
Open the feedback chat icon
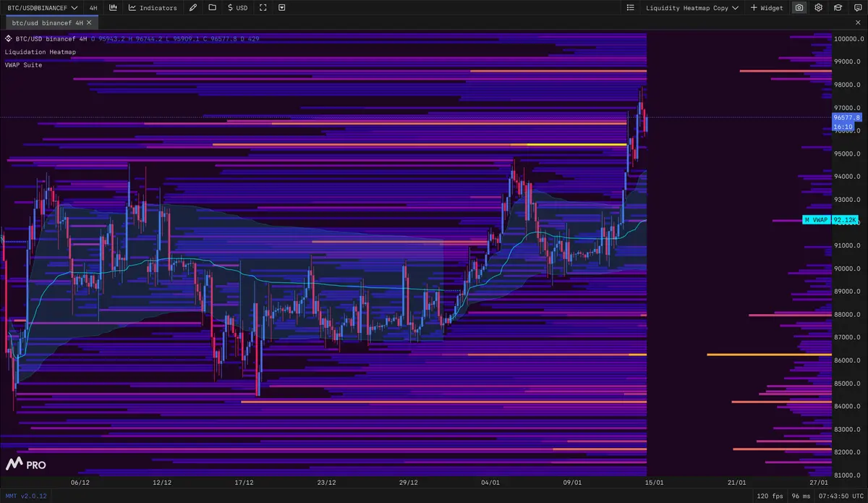pyautogui.click(x=858, y=8)
